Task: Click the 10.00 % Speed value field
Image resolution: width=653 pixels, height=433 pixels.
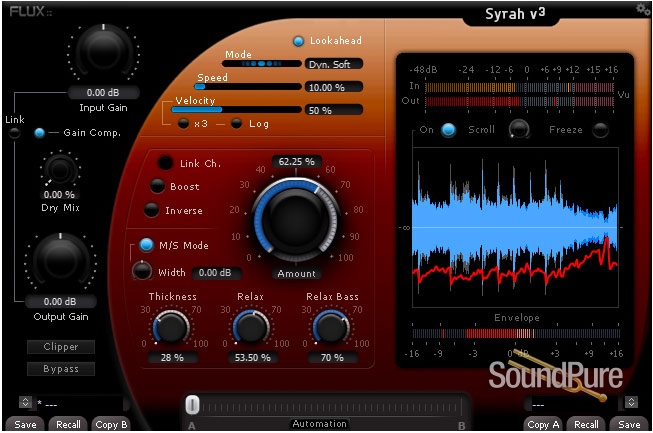Action: pyautogui.click(x=334, y=87)
